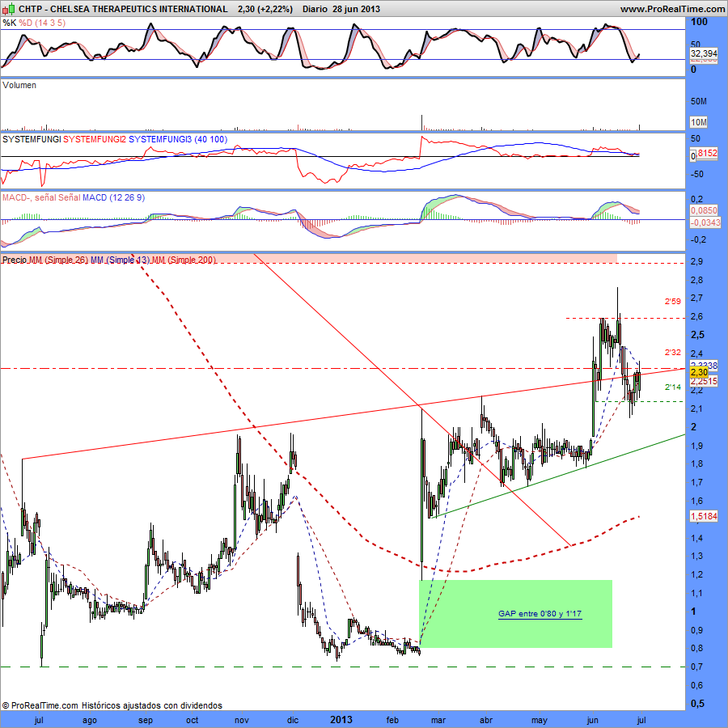Click the Precio label in price panel
This screenshot has width=728, height=728.
tap(15, 260)
